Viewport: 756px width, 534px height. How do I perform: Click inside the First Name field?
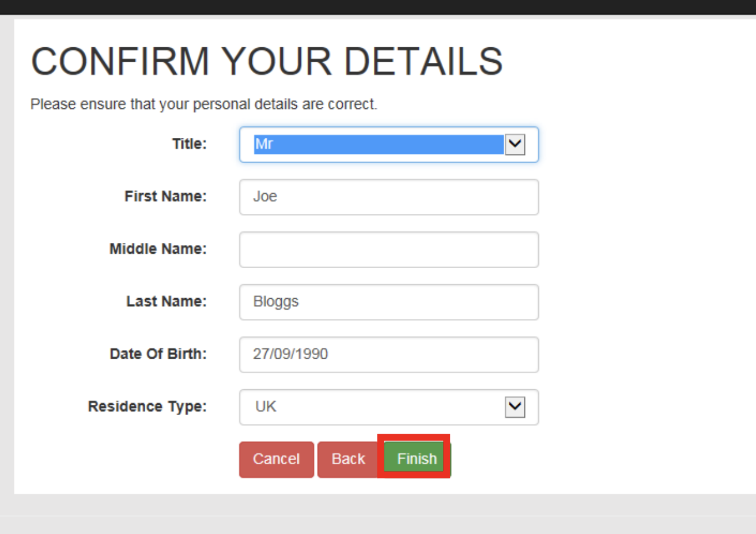[x=389, y=197]
